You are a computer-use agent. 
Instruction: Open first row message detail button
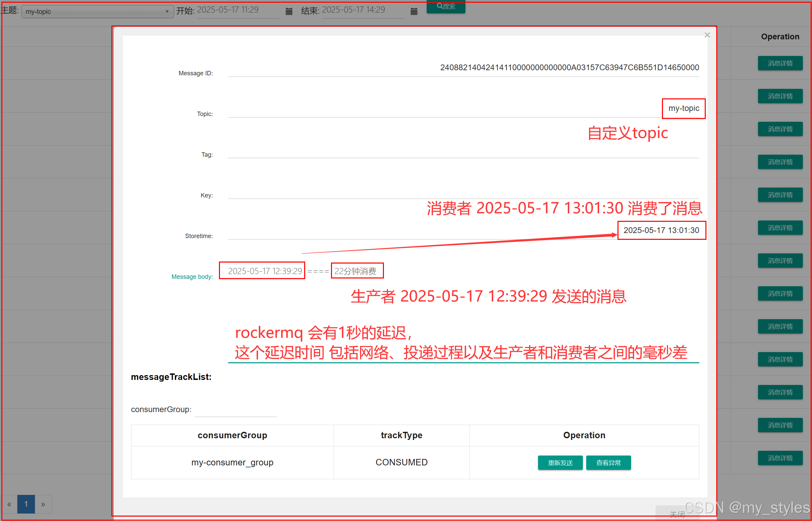(780, 63)
